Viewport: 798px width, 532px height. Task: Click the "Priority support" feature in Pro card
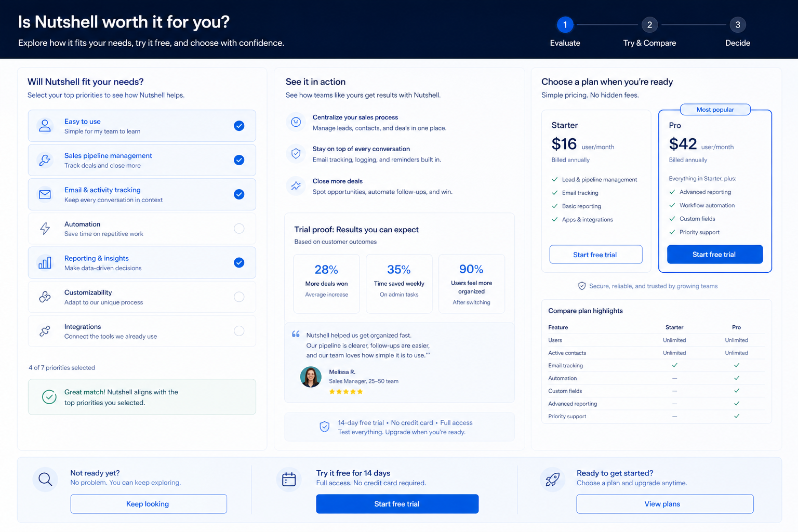point(700,232)
